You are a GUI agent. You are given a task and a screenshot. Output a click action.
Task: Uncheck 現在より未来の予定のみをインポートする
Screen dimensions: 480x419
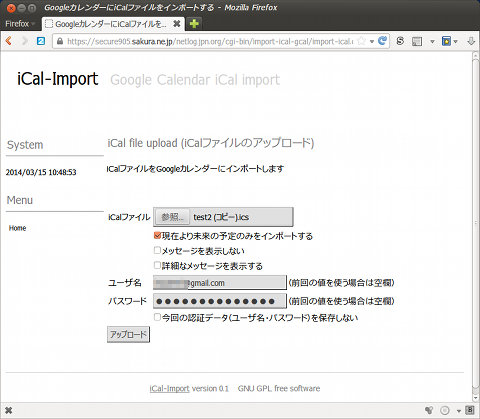[157, 235]
